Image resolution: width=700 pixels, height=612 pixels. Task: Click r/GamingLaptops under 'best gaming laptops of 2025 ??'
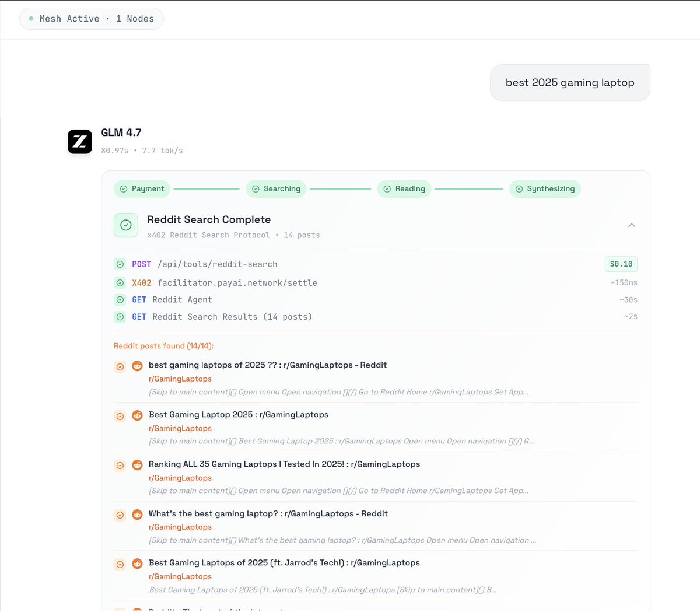coord(180,379)
